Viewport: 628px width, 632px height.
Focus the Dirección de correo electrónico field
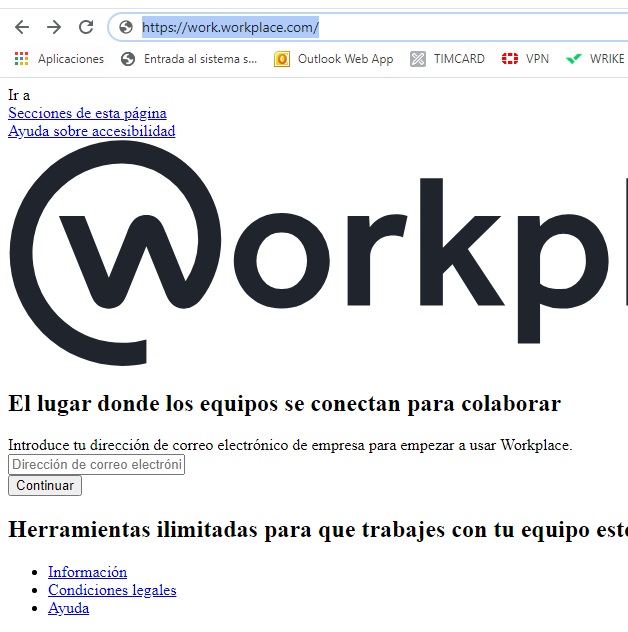click(x=96, y=464)
